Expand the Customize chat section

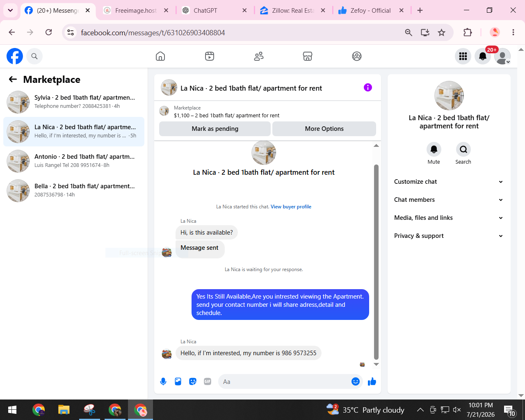[x=449, y=182]
